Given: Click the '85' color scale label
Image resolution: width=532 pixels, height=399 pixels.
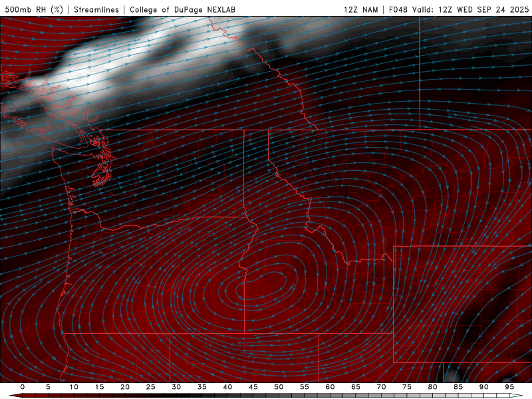Looking at the screenshot, I should click(x=458, y=387).
